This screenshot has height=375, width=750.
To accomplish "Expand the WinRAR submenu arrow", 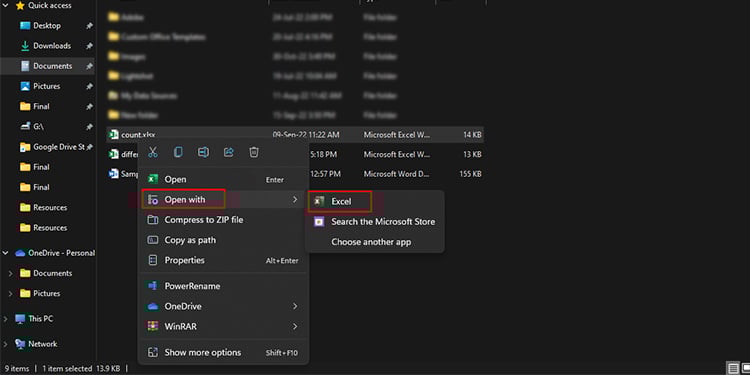I will (x=295, y=326).
